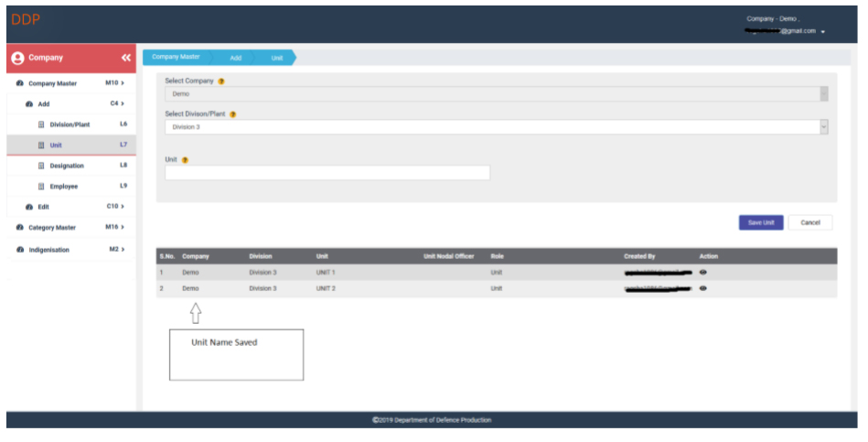
Task: Click the eye icon for UNIT 1 row
Action: [702, 273]
